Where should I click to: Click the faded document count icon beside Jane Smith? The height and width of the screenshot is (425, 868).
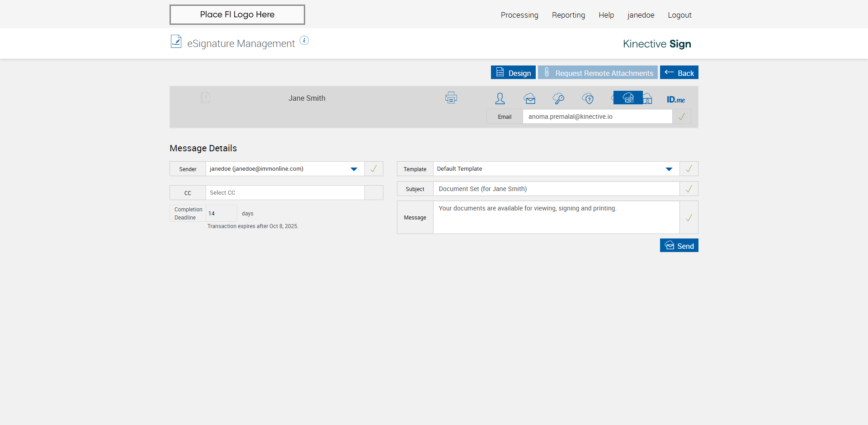pyautogui.click(x=205, y=98)
